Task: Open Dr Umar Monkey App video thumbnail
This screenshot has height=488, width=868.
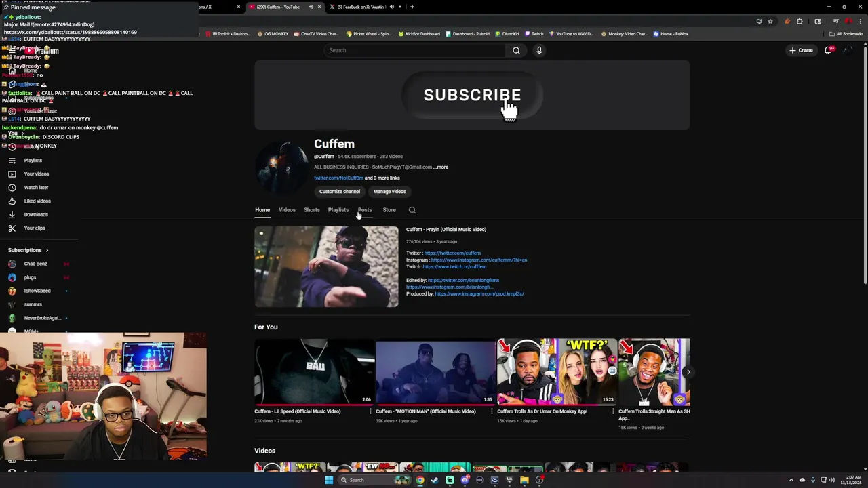Action: (x=557, y=371)
